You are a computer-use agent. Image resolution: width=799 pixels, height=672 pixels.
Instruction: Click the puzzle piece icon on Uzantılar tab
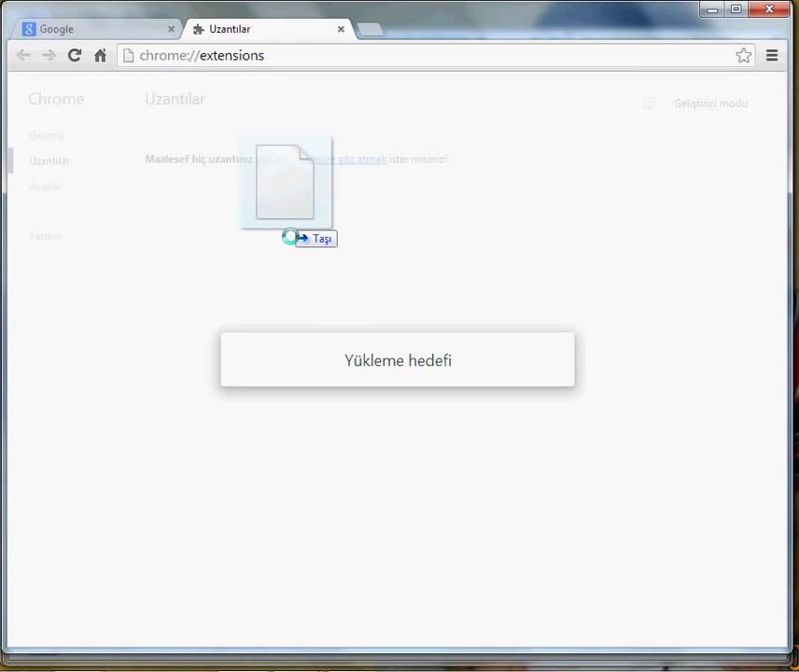point(199,29)
